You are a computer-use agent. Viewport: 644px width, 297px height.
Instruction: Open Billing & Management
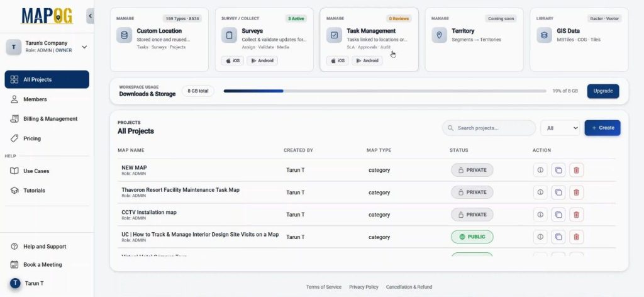[47, 119]
